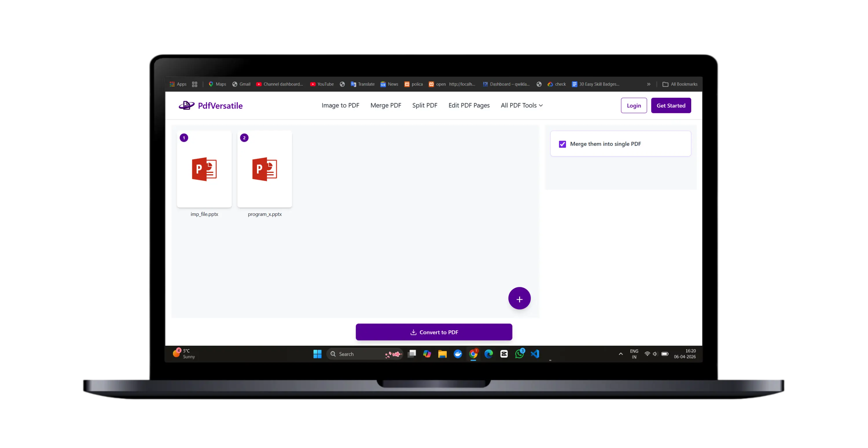The height and width of the screenshot is (448, 868).
Task: Open the volume control in tray
Action: click(655, 354)
